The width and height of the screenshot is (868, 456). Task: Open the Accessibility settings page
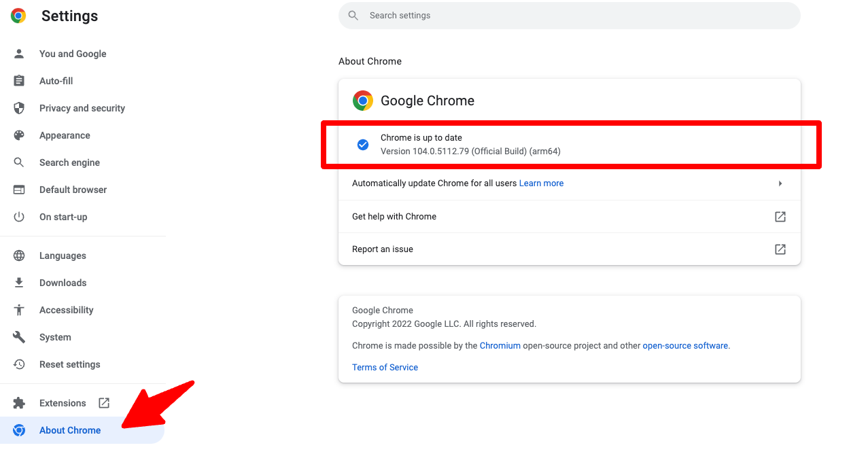[66, 310]
